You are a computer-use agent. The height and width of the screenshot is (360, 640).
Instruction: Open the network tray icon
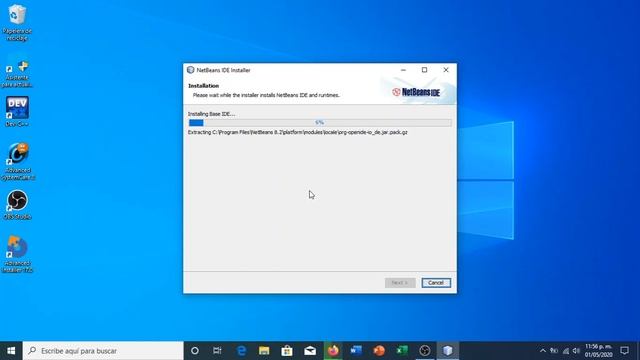pyautogui.click(x=566, y=351)
